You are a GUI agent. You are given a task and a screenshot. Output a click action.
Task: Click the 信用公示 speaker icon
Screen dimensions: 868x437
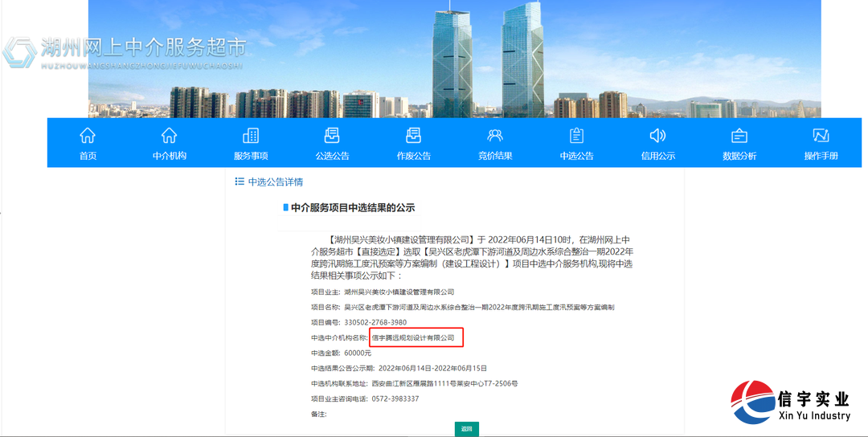(x=657, y=136)
